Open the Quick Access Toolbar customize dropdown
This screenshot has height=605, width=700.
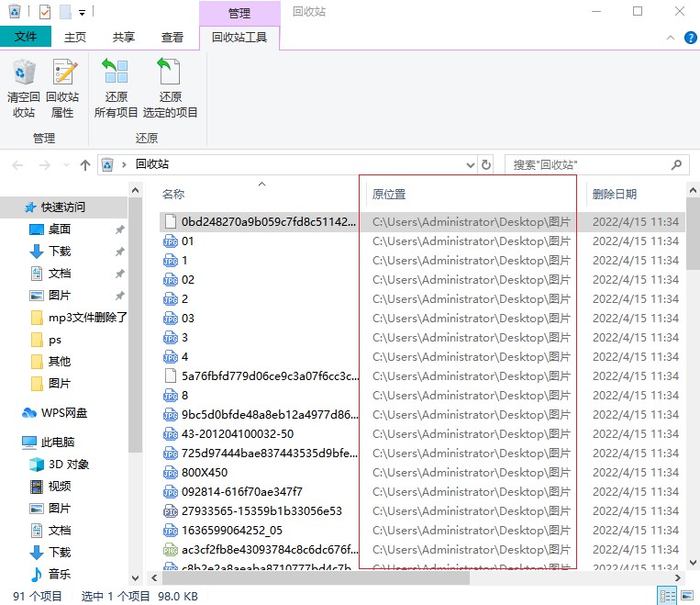tap(83, 13)
